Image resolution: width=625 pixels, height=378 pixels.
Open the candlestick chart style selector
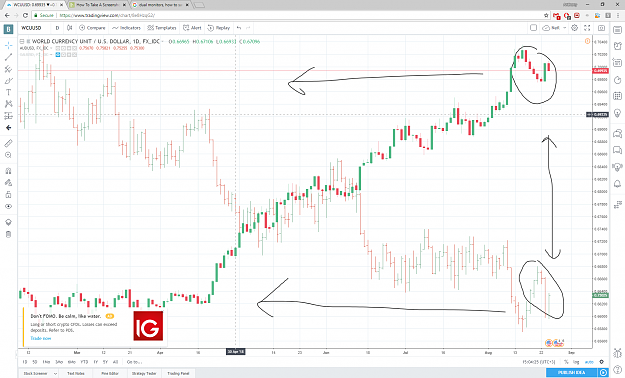[70, 28]
